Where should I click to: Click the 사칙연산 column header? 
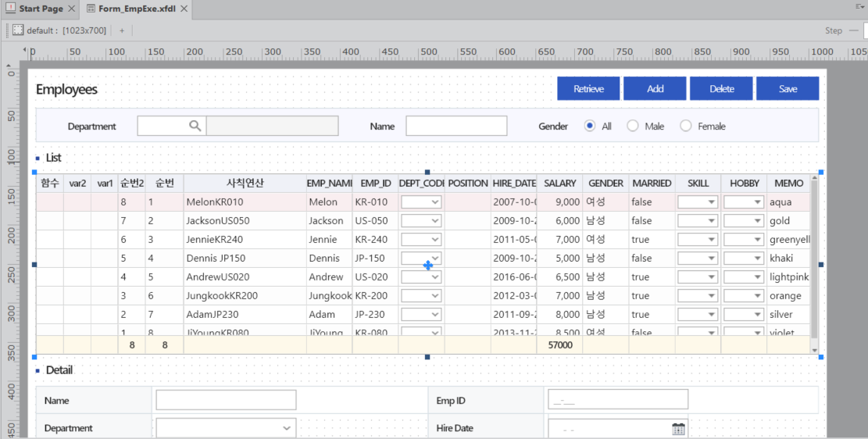(x=245, y=184)
